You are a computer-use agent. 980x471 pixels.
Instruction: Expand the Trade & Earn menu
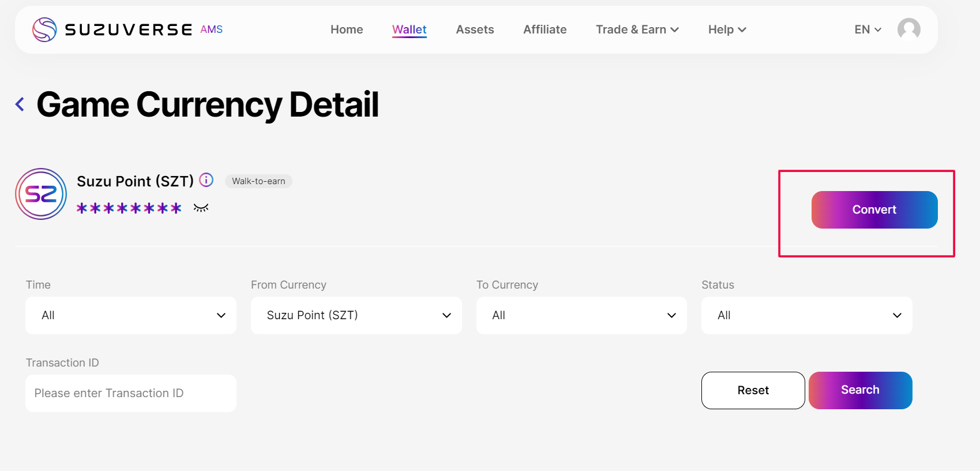coord(637,29)
